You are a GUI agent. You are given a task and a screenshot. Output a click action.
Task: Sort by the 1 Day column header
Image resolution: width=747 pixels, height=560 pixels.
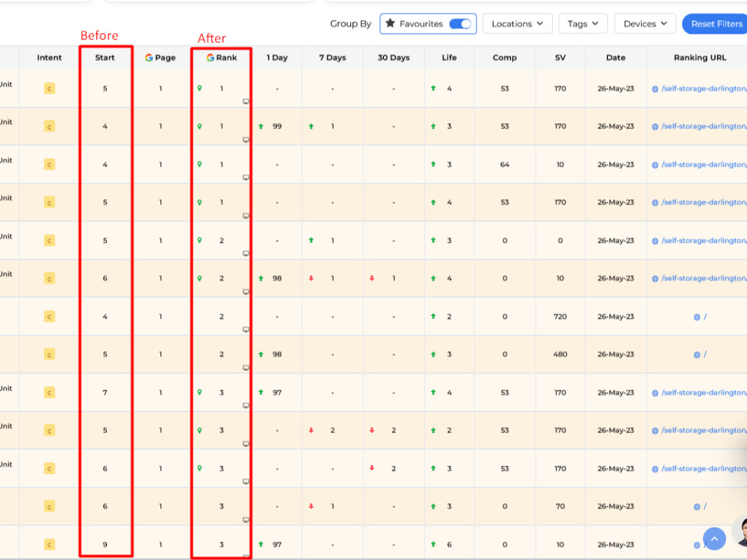[x=277, y=57]
